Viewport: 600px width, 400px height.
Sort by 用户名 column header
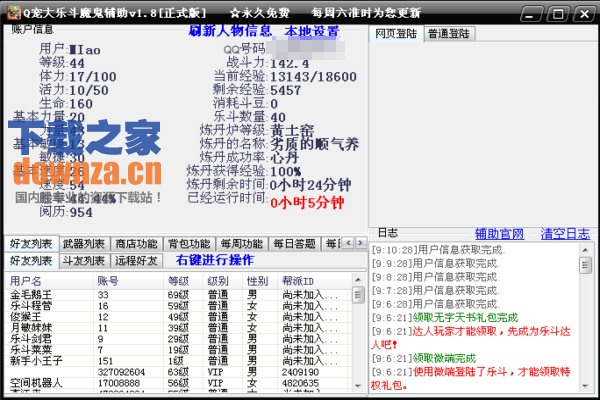tap(49, 281)
